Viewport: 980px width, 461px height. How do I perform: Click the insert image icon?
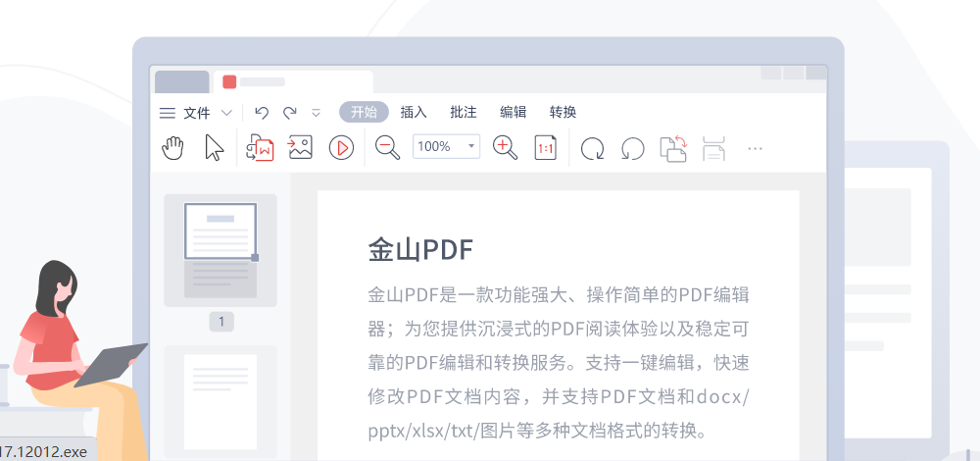301,148
